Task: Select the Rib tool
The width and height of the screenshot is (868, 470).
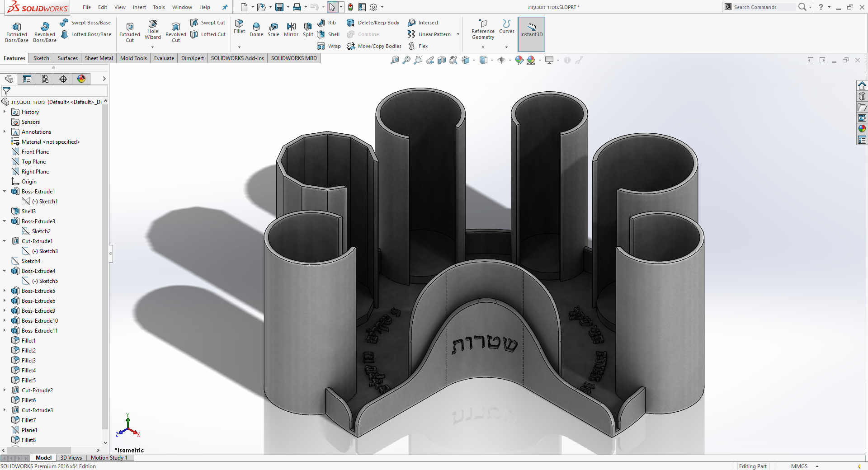Action: [327, 23]
